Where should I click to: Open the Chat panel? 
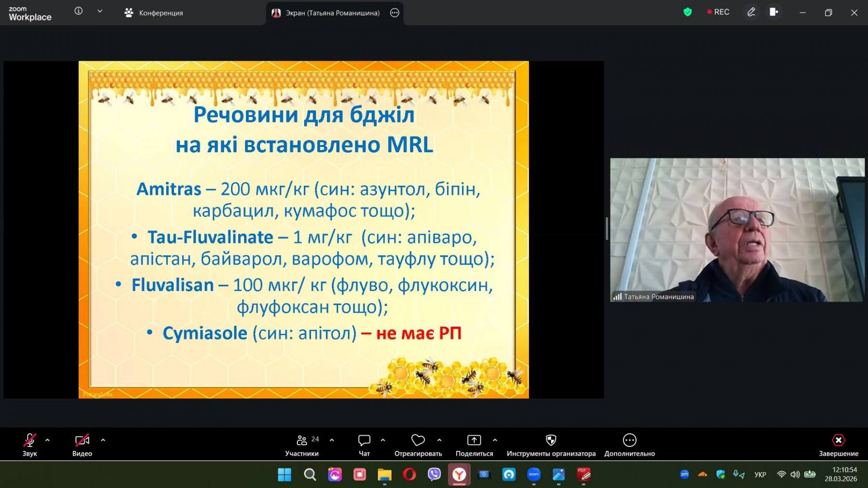[x=364, y=445]
